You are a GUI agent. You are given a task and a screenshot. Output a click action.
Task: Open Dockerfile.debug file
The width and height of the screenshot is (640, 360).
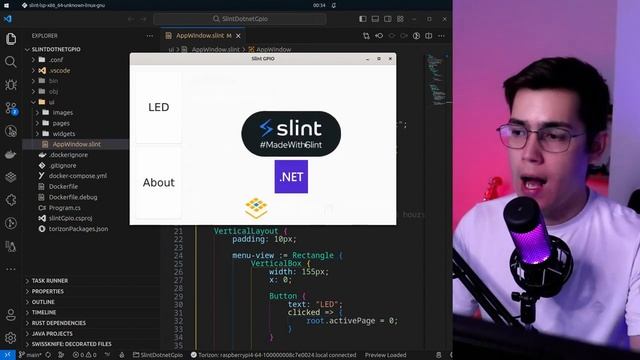pos(73,197)
